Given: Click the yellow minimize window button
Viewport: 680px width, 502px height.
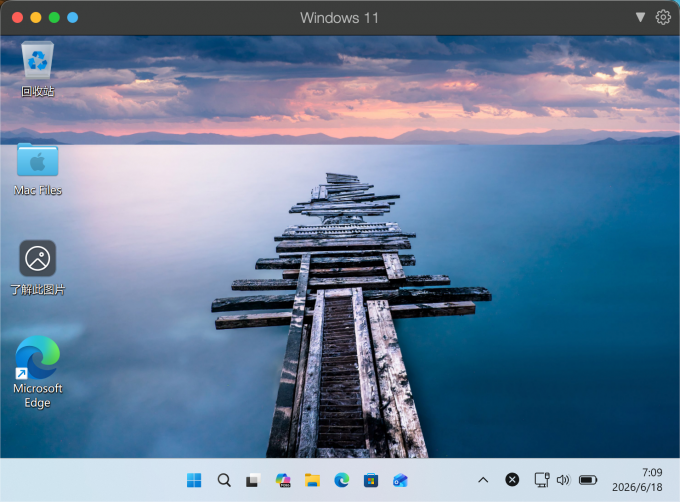Looking at the screenshot, I should point(36,18).
